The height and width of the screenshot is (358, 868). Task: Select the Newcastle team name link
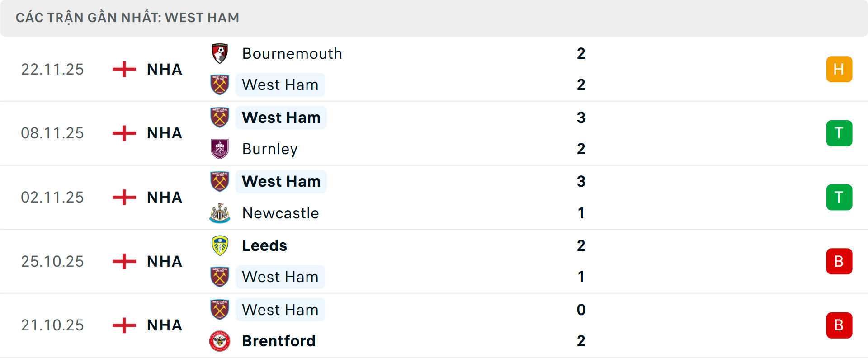pos(280,213)
